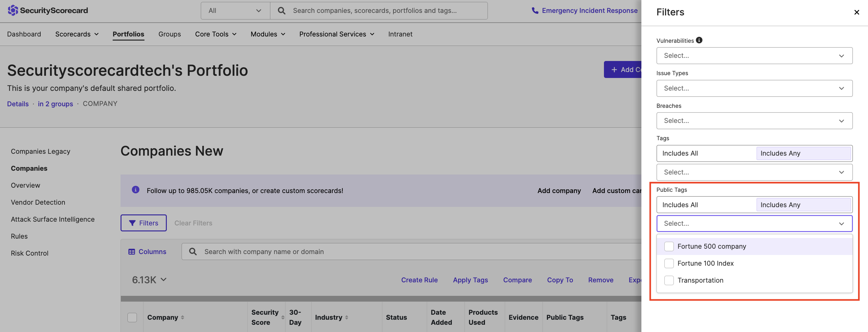Viewport: 868px width, 332px height.
Task: Open the Breaches select dropdown
Action: coord(754,120)
